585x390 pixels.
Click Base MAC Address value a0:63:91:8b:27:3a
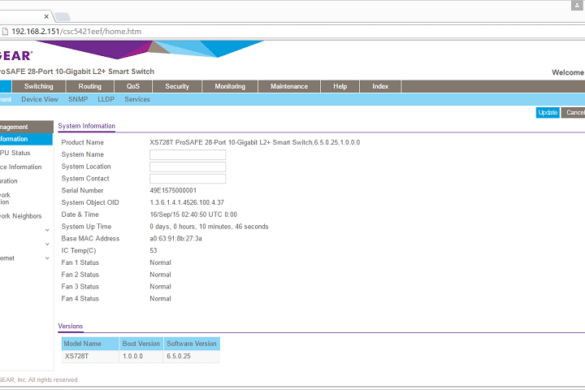pos(176,238)
